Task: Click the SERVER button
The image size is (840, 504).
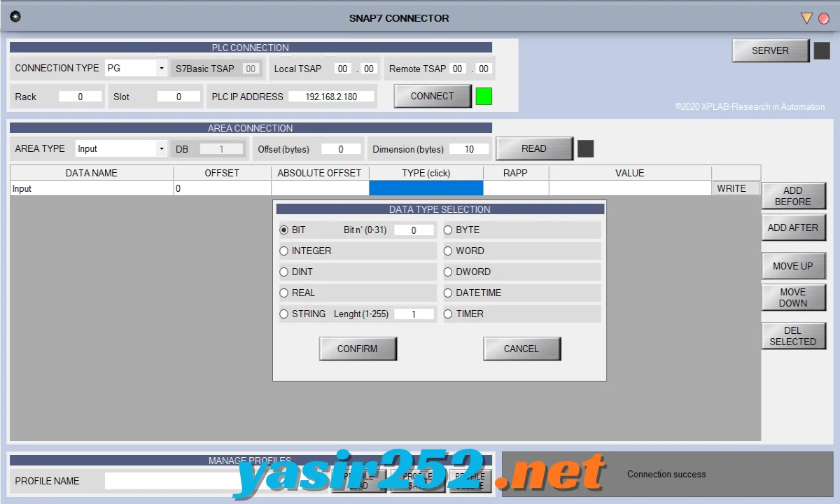Action: point(770,50)
